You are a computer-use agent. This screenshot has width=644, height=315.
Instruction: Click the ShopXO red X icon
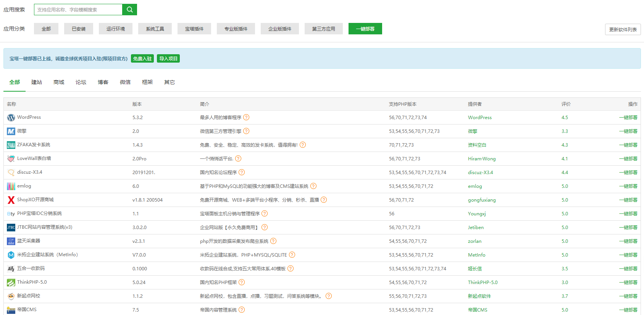click(11, 200)
